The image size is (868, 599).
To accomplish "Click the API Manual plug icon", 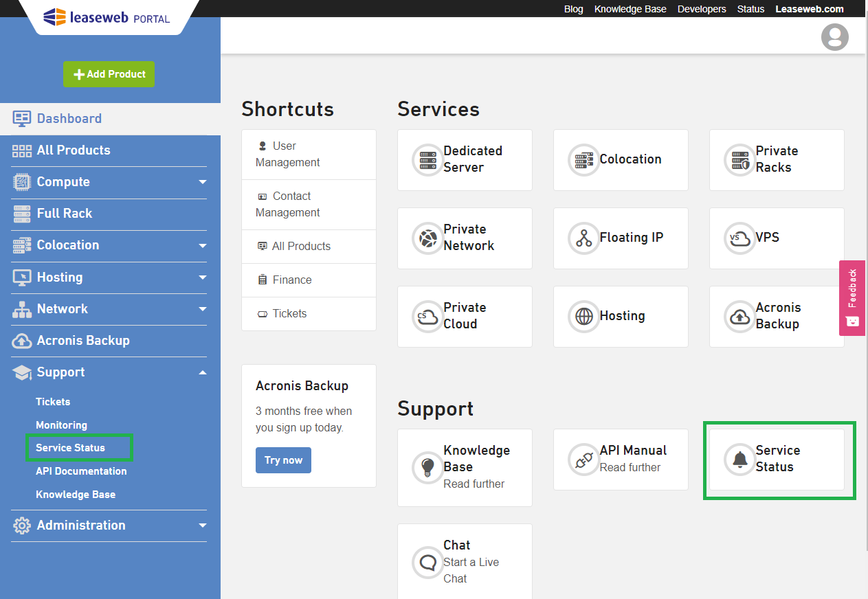I will coord(583,460).
